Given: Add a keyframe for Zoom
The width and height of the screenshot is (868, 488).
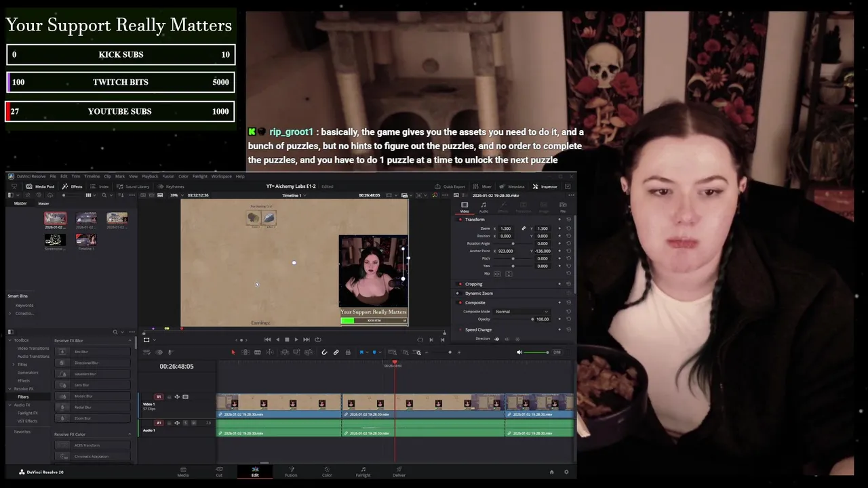Looking at the screenshot, I should [x=559, y=228].
